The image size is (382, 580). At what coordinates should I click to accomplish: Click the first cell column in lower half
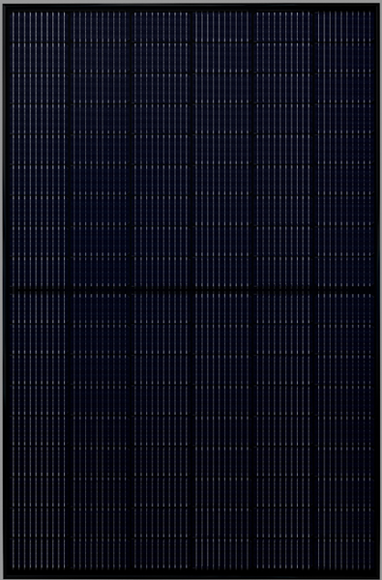[x=38, y=431]
